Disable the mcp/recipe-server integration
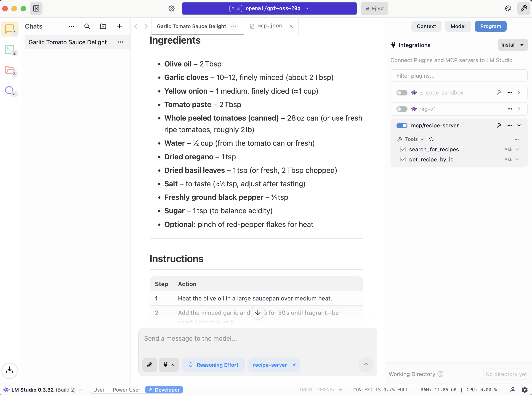The height and width of the screenshot is (395, 532). tap(402, 125)
